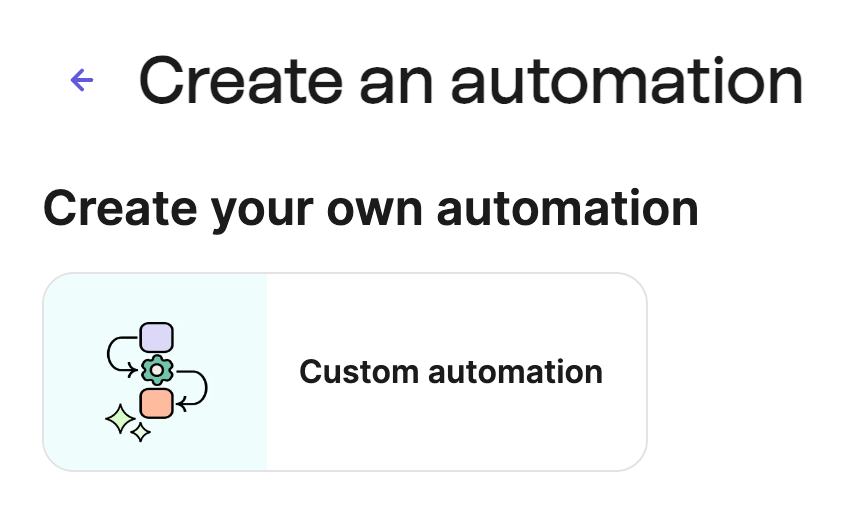
Task: Click the word 'own' in the section heading
Action: [x=378, y=209]
